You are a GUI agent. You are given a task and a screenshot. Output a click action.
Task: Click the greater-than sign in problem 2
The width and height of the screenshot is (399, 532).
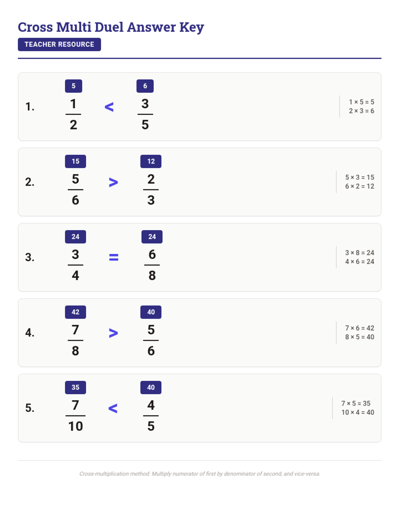click(x=113, y=182)
